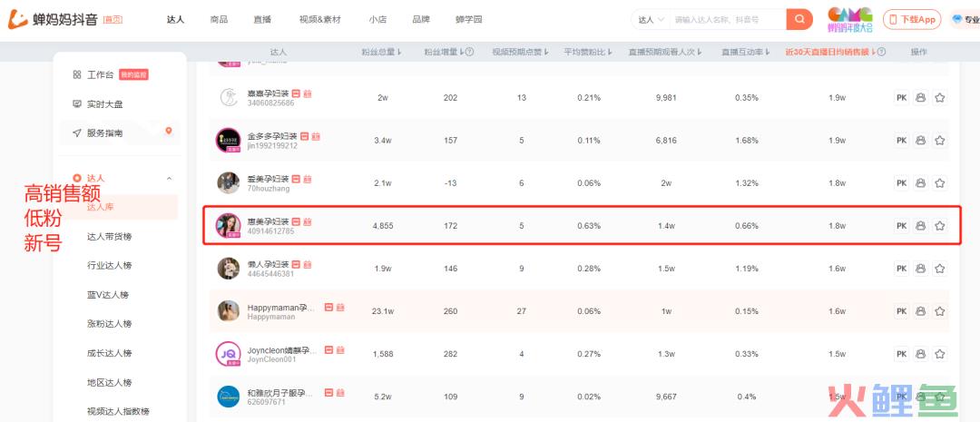Image resolution: width=980 pixels, height=422 pixels.
Task: Sort by 粉丝增量 column
Action: pyautogui.click(x=444, y=52)
